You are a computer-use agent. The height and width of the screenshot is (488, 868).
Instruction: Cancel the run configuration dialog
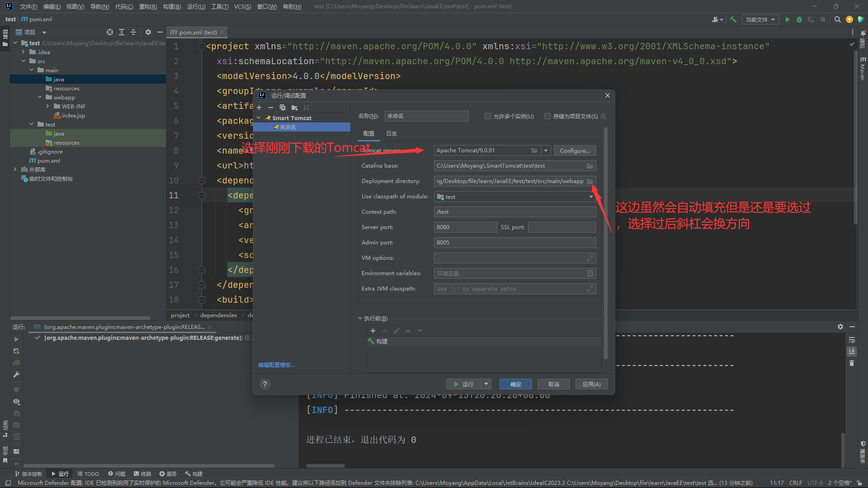[x=553, y=384]
